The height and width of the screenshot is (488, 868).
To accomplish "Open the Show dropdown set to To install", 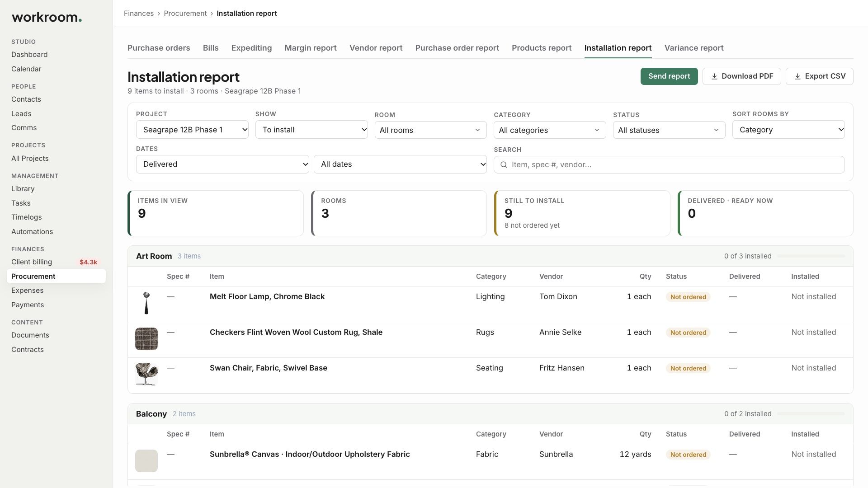I will coord(311,130).
